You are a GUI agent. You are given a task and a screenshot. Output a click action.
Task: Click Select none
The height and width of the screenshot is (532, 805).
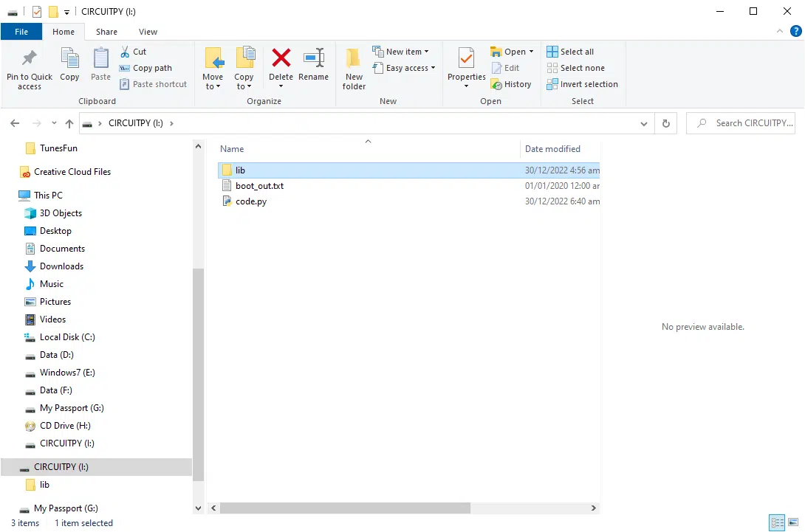[575, 68]
